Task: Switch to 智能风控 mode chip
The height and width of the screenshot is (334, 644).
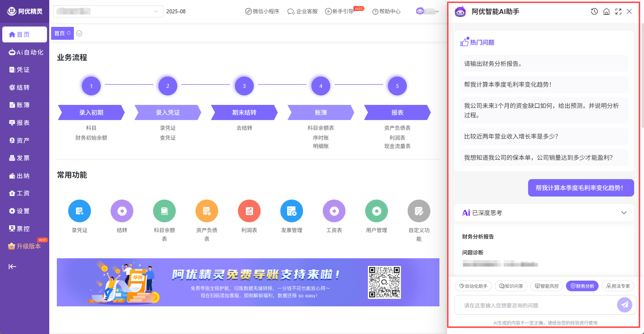Action: coord(547,286)
